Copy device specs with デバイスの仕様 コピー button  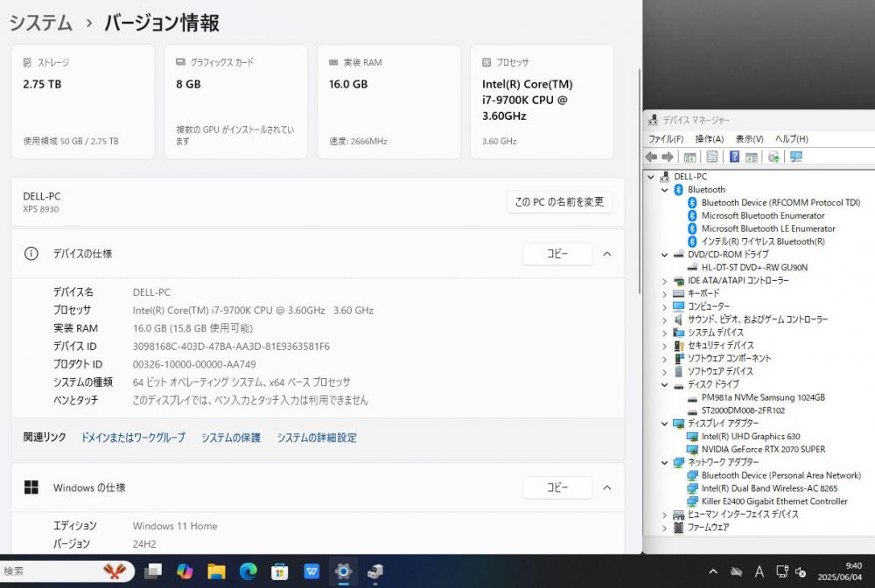point(556,254)
